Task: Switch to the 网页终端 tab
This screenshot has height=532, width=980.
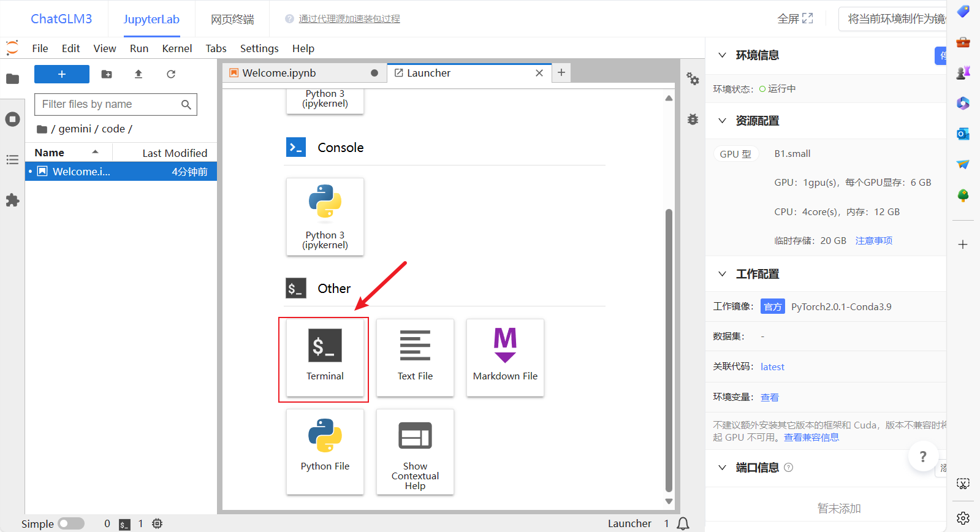Action: click(x=232, y=19)
